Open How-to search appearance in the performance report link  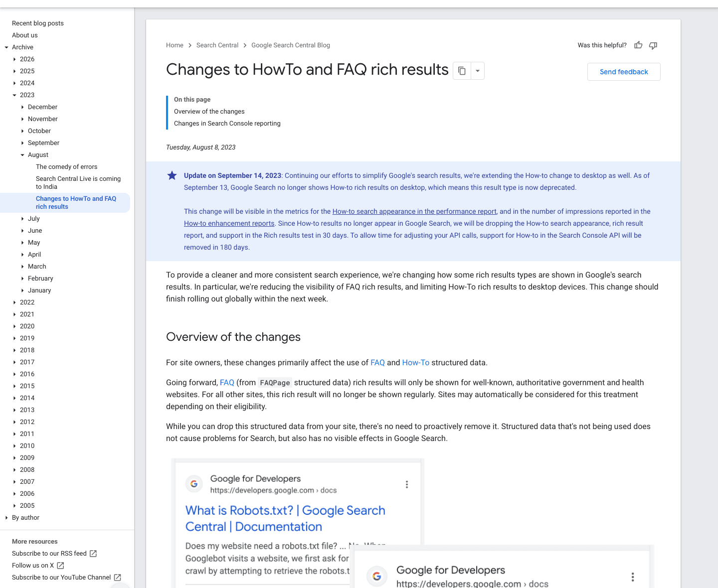414,211
